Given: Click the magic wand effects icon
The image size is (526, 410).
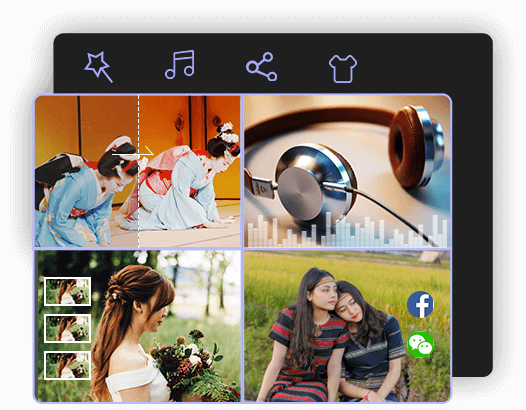Looking at the screenshot, I should (x=98, y=67).
